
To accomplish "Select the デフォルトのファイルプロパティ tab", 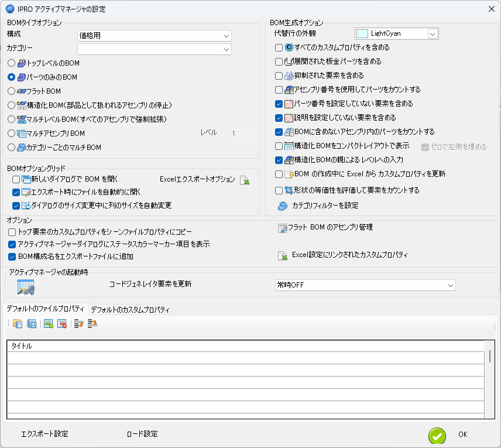I will 46,309.
